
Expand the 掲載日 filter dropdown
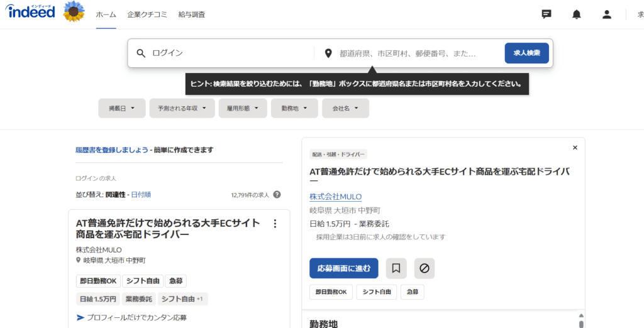(x=121, y=108)
